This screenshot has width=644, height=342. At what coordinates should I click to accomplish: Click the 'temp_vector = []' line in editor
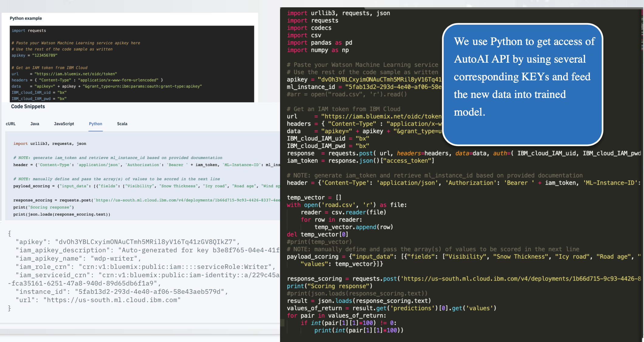[x=314, y=197]
